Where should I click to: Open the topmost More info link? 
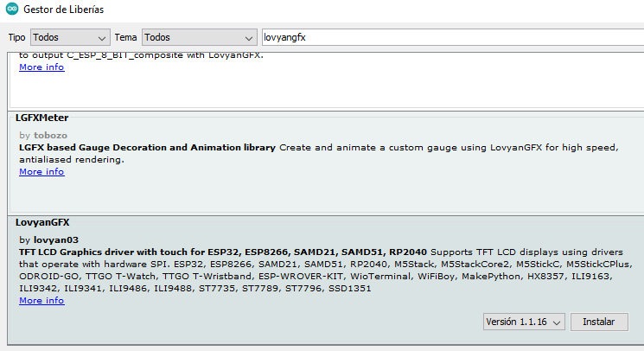[x=41, y=67]
